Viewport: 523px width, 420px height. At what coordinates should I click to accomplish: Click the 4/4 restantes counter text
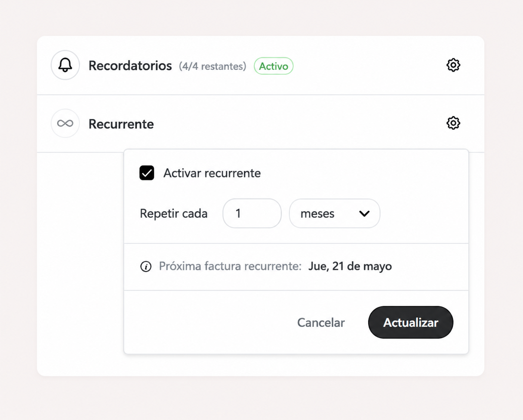click(212, 67)
